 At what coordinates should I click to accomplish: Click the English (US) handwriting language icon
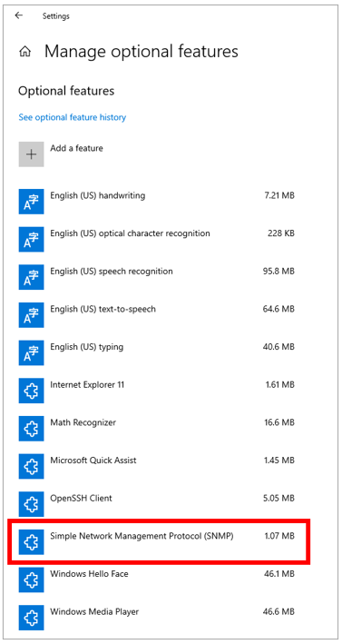coord(31,202)
